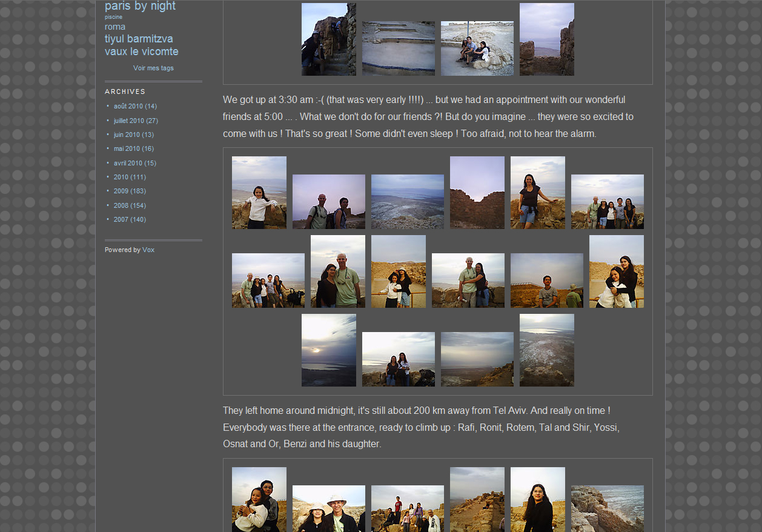
Task: Open the stone steps photo thumbnail
Action: coord(398,48)
